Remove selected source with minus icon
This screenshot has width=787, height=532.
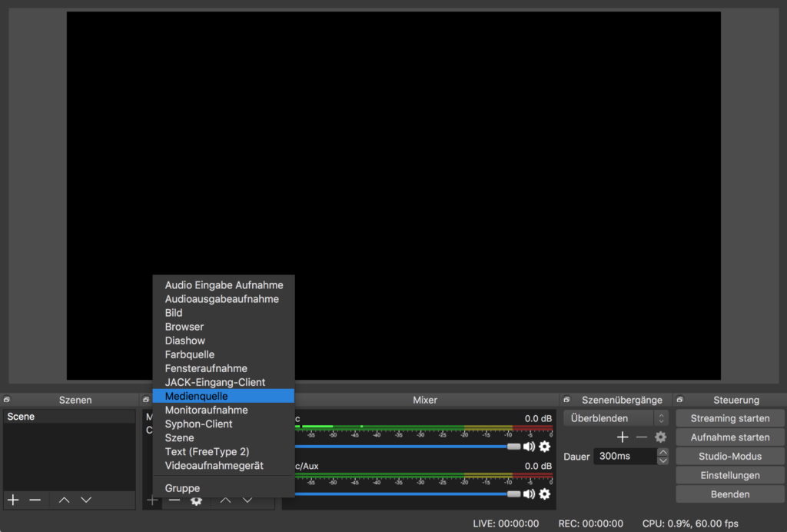click(174, 500)
